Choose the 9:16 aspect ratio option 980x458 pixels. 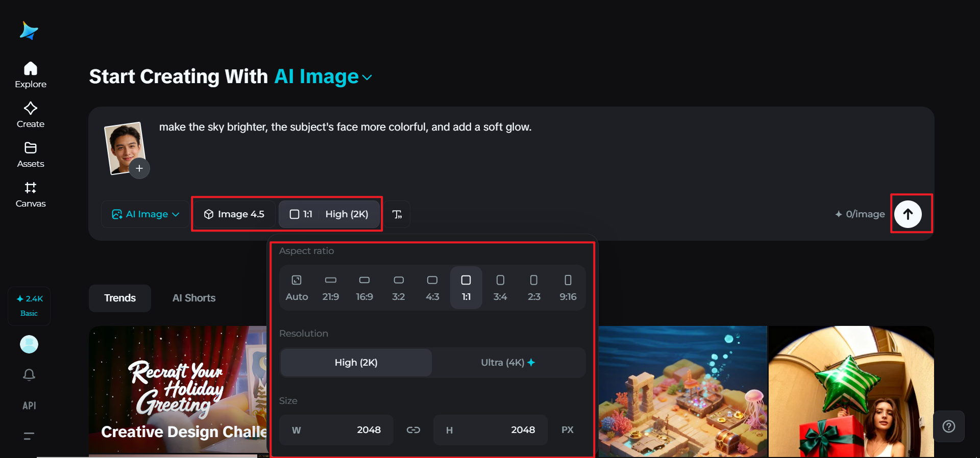pos(568,287)
